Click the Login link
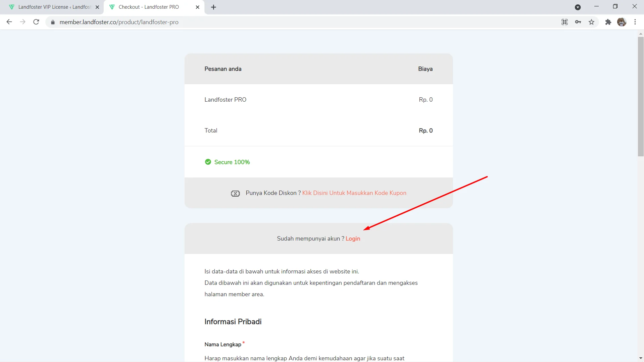This screenshot has height=362, width=644. pos(353,239)
